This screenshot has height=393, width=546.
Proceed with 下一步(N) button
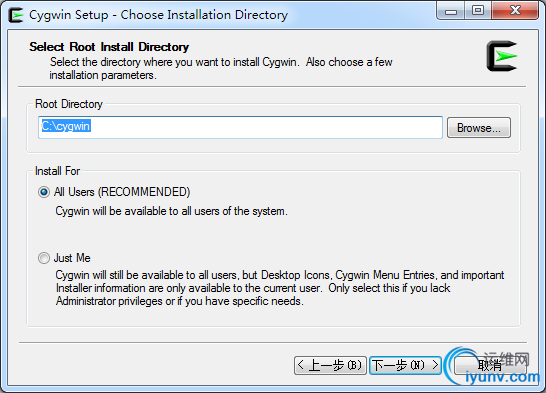pyautogui.click(x=405, y=365)
